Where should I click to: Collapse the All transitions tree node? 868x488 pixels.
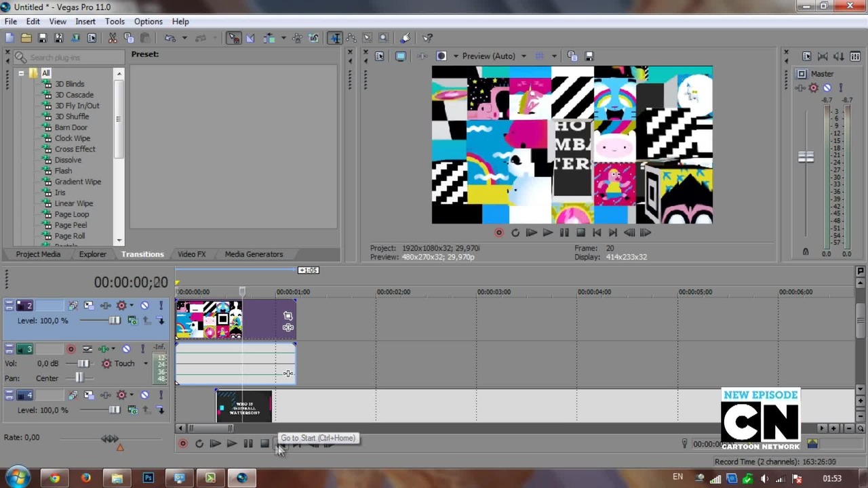[x=21, y=73]
